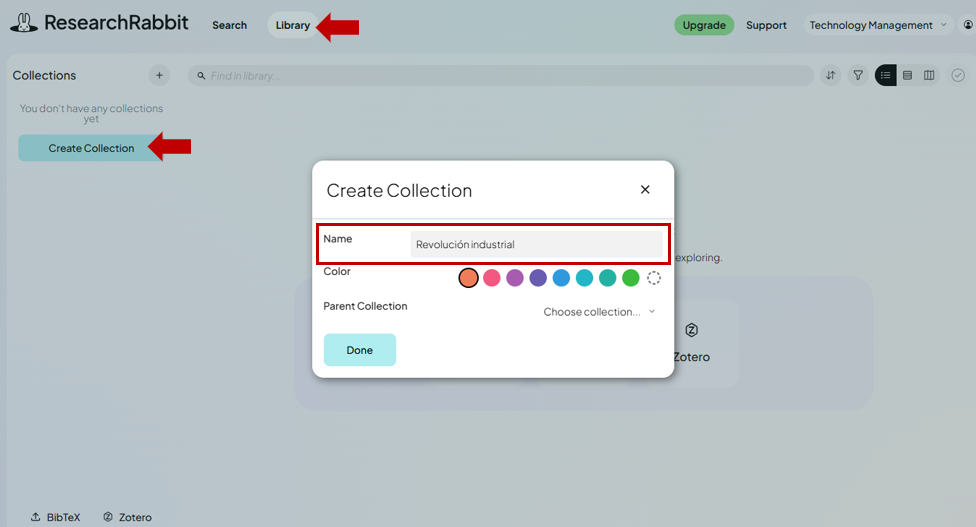Switch to table view layout

(907, 75)
